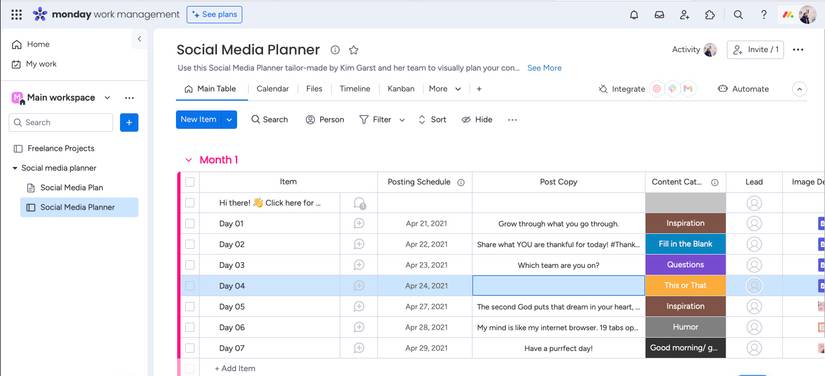Screen dimensions: 825x376
Task: Click the empty Post Copy cell for Day 04
Action: [559, 286]
